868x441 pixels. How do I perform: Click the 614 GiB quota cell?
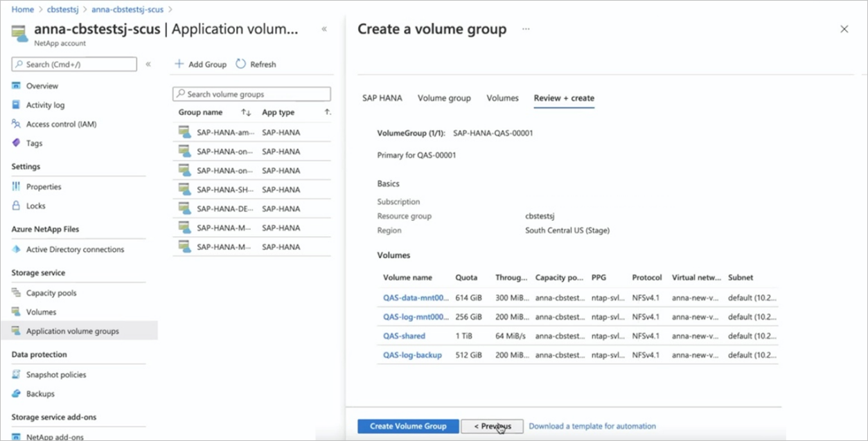pos(468,298)
